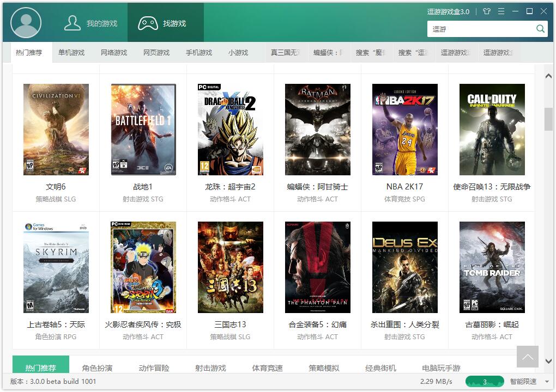The image size is (556, 392).
Task: Click the 龙珠：超宇宙2 game title
Action: click(x=230, y=187)
